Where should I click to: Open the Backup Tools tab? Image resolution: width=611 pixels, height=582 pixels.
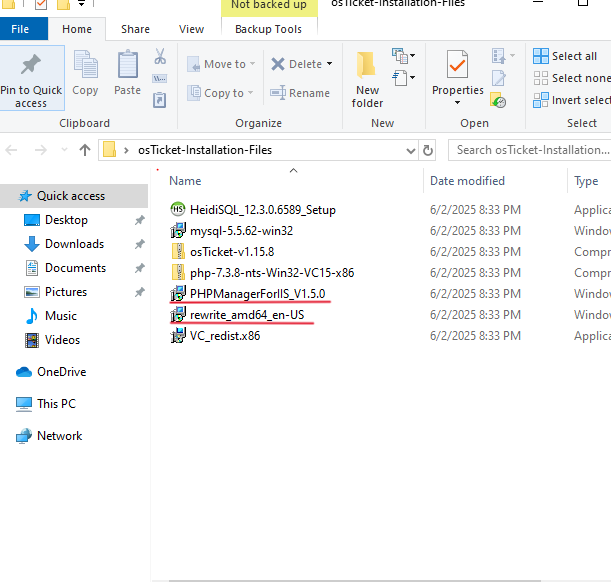pos(268,29)
